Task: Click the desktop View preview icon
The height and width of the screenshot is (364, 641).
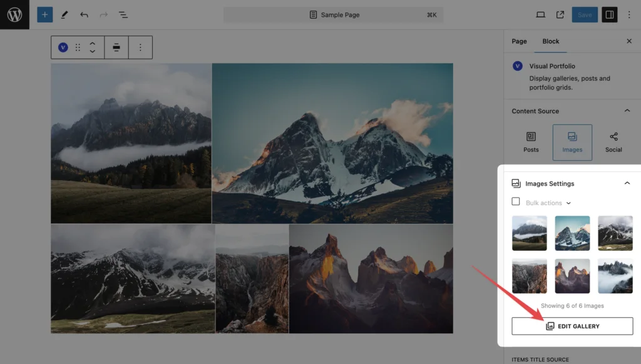Action: [x=541, y=14]
